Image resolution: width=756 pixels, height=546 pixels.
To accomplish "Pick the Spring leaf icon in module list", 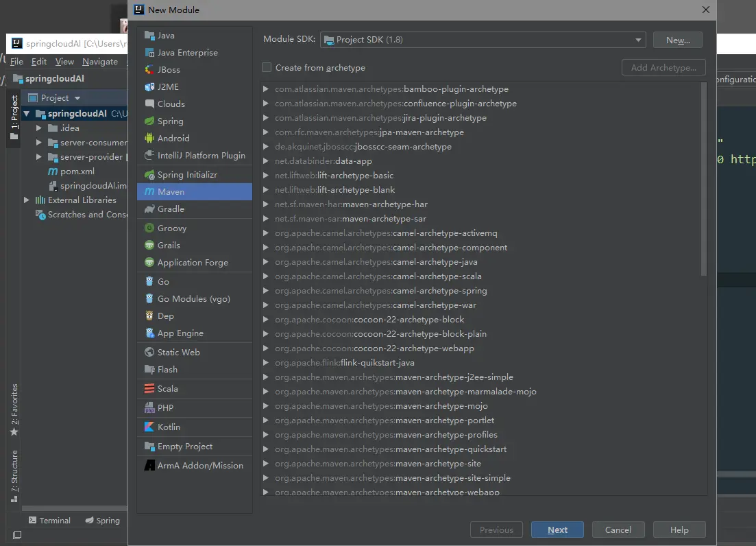I will pos(149,121).
